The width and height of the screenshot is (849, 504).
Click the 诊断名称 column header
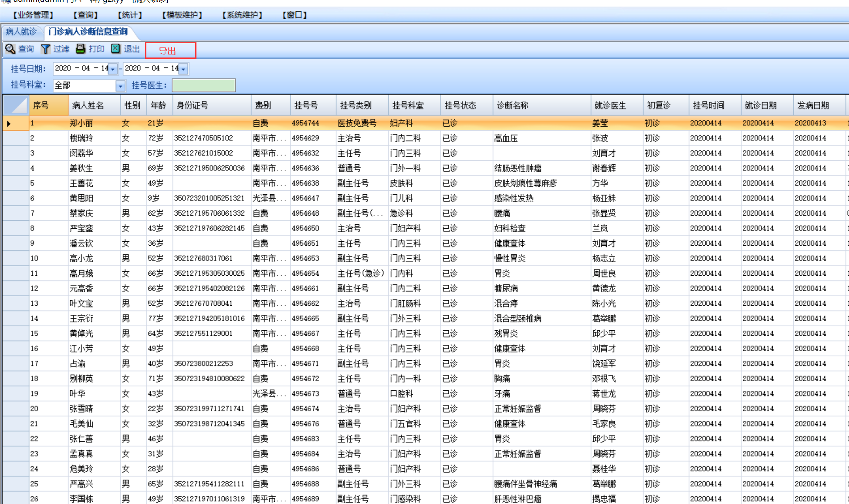click(512, 105)
